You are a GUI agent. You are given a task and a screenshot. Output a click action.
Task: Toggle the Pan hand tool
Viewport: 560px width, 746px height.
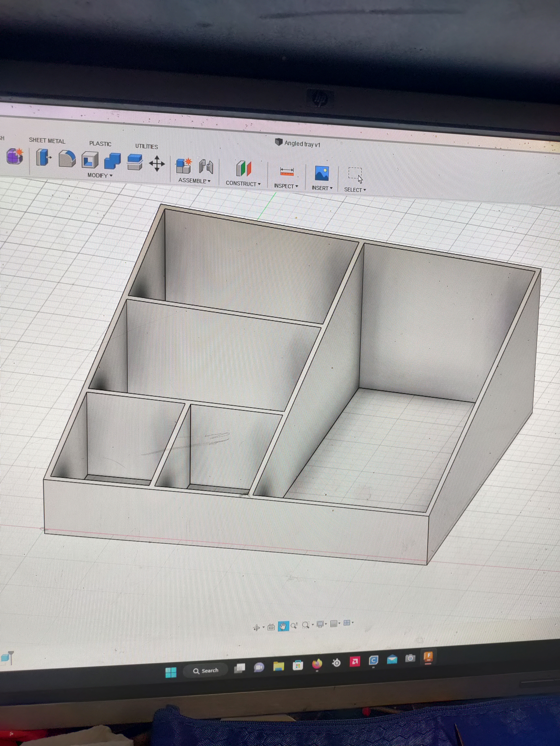click(283, 626)
